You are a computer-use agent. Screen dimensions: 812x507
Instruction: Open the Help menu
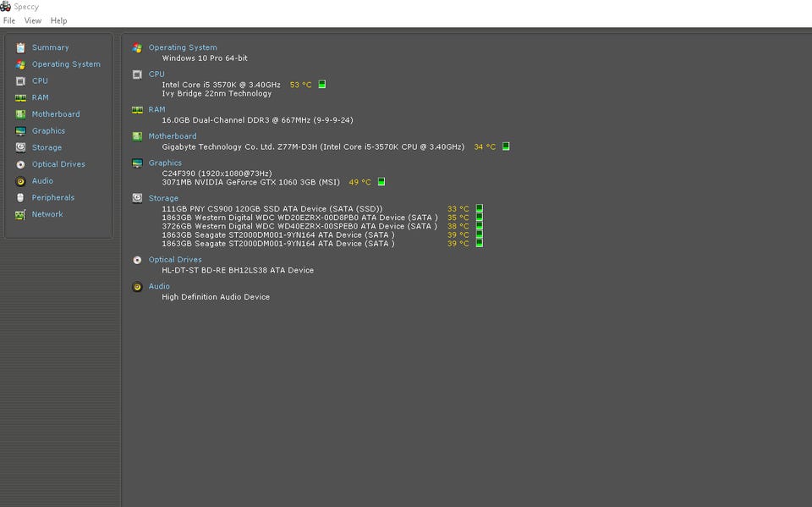click(58, 20)
